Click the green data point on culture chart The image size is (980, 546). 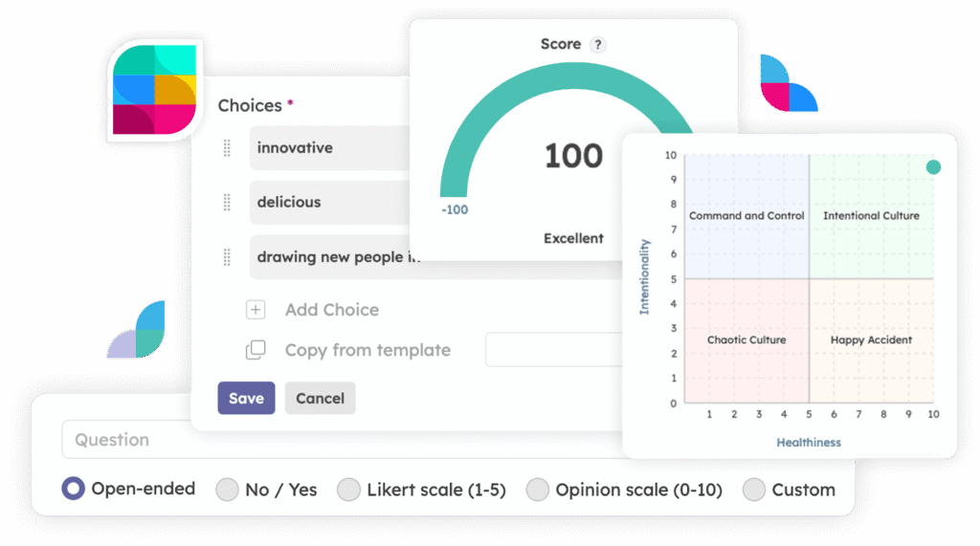pos(933,166)
